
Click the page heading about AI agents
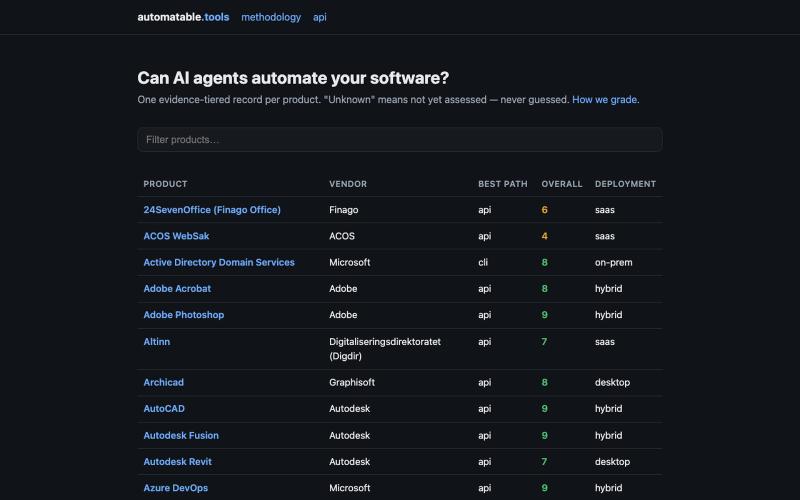click(293, 78)
